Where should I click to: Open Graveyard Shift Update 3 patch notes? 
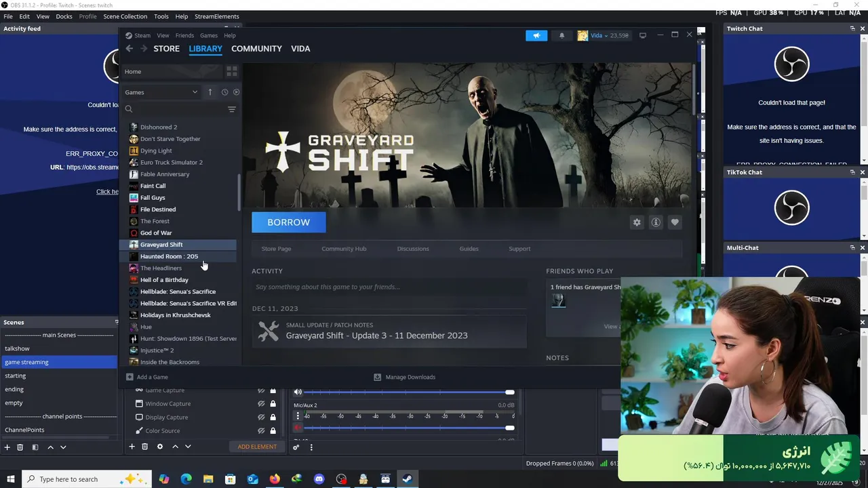(389, 331)
